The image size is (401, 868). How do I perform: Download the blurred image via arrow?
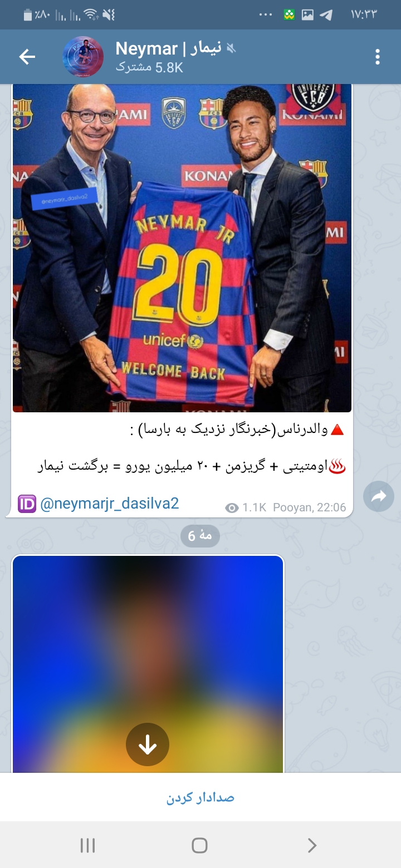coord(148,744)
